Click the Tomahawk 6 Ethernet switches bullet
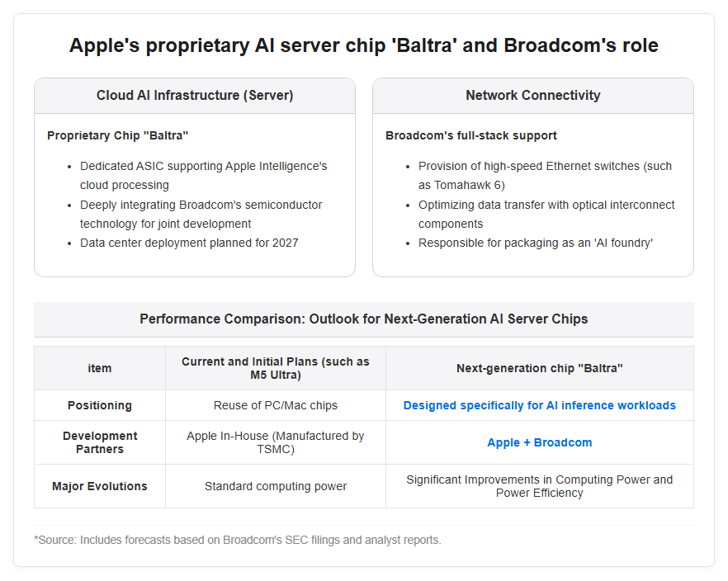This screenshot has height=581, width=728. pos(545,176)
